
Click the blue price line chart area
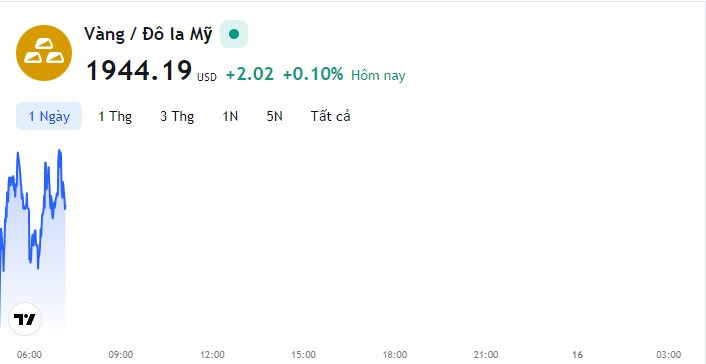(33, 243)
